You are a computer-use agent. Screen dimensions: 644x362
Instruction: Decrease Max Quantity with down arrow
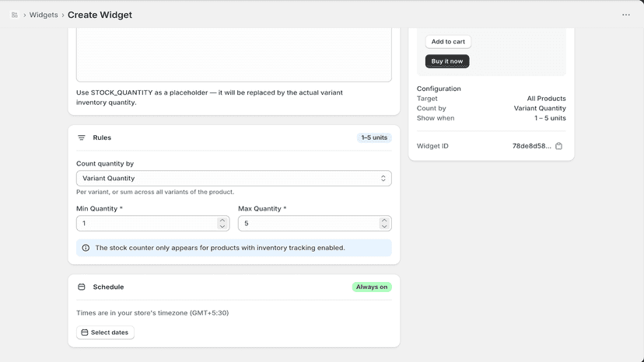click(384, 226)
